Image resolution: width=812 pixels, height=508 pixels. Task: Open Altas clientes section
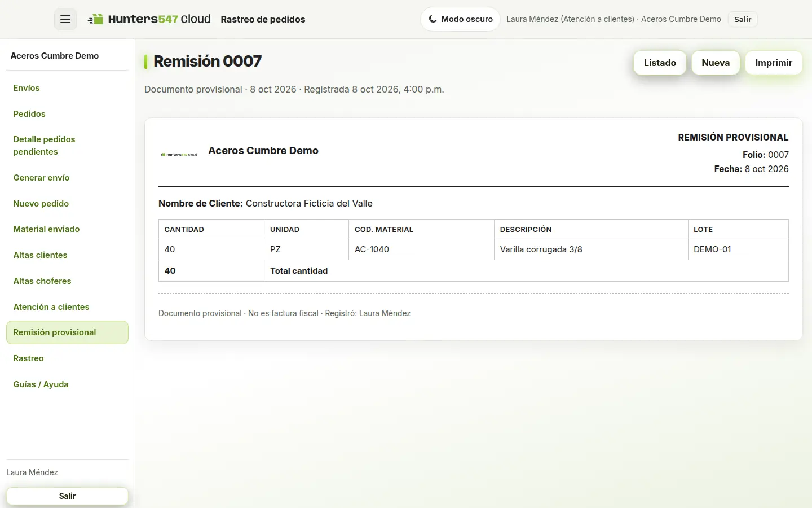click(x=67, y=255)
